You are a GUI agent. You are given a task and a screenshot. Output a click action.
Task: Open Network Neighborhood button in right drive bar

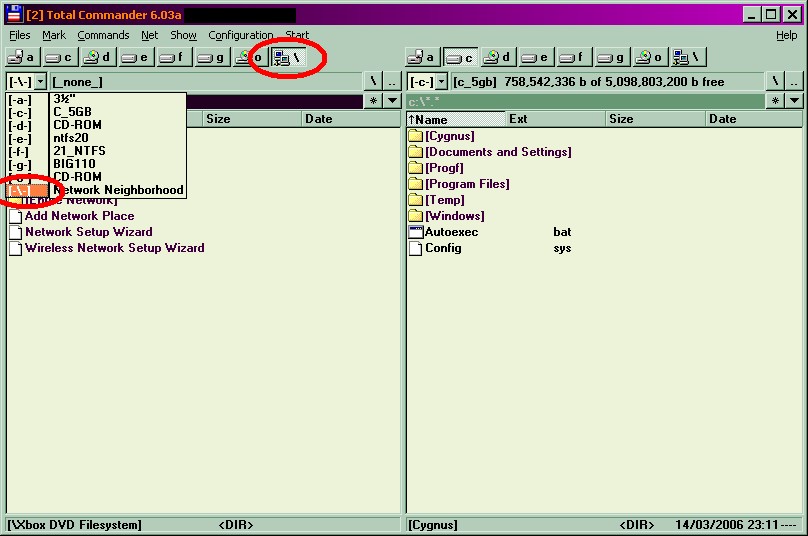[688, 57]
